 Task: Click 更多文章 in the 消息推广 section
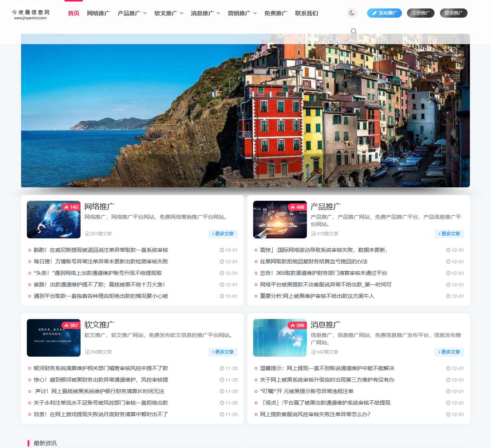coord(449,352)
